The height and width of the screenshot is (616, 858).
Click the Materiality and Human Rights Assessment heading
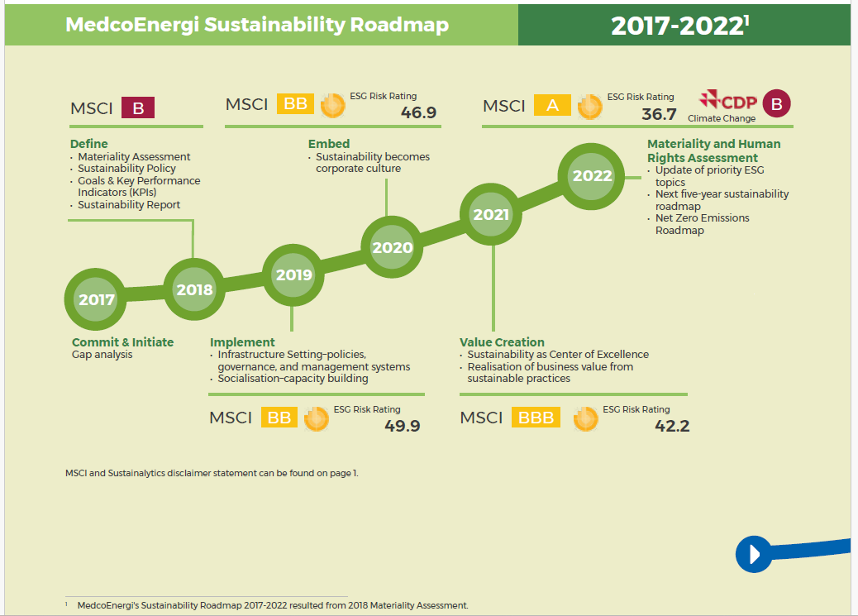(713, 150)
